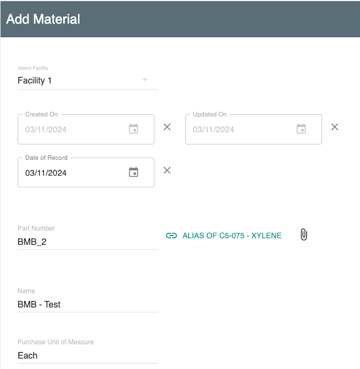
Task: Click the Select Facility label text
Action: (x=33, y=68)
